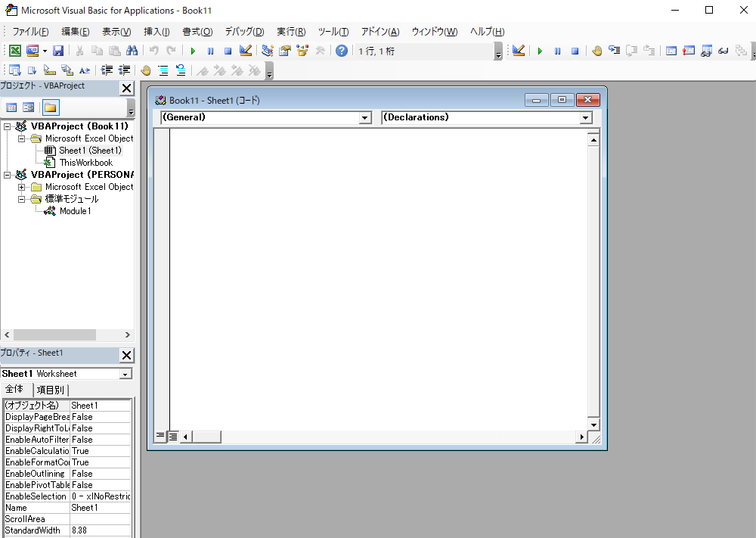The width and height of the screenshot is (756, 538).
Task: Outdent the selection with the Outdent icon
Action: click(x=124, y=70)
